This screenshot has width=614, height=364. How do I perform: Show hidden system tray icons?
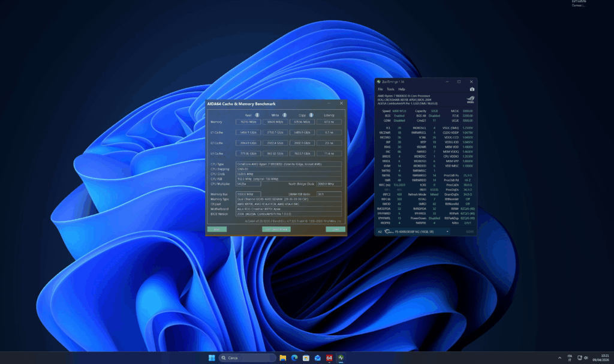click(x=559, y=358)
